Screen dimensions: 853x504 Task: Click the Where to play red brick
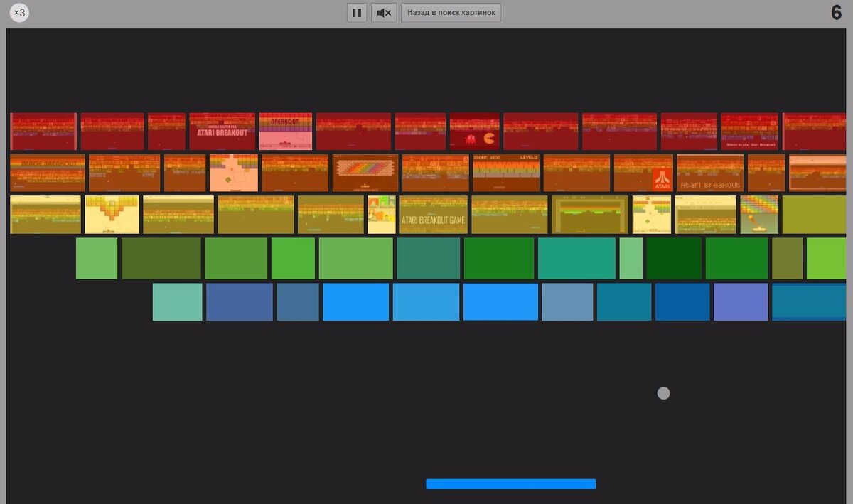(x=750, y=132)
